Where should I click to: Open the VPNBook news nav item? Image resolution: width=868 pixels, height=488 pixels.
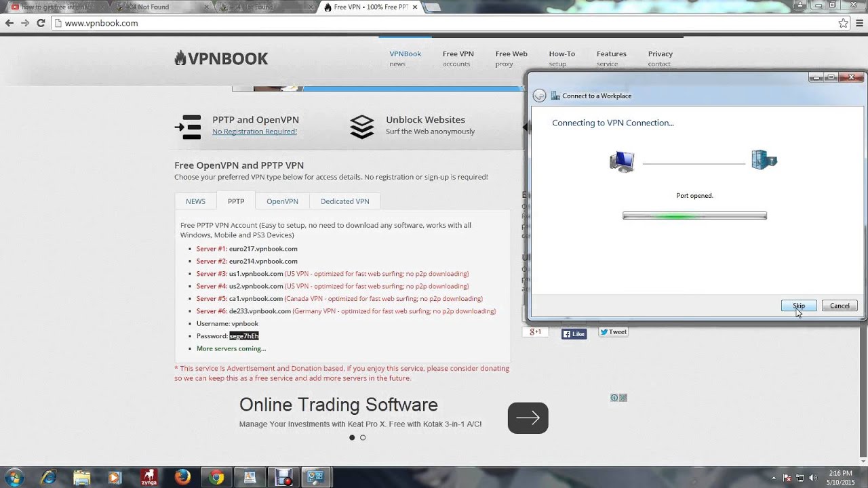[405, 58]
